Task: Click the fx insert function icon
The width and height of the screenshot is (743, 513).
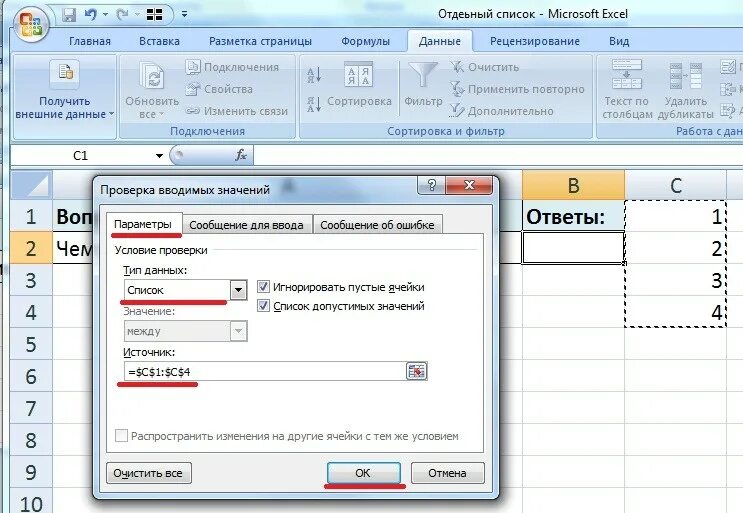Action: coord(241,155)
